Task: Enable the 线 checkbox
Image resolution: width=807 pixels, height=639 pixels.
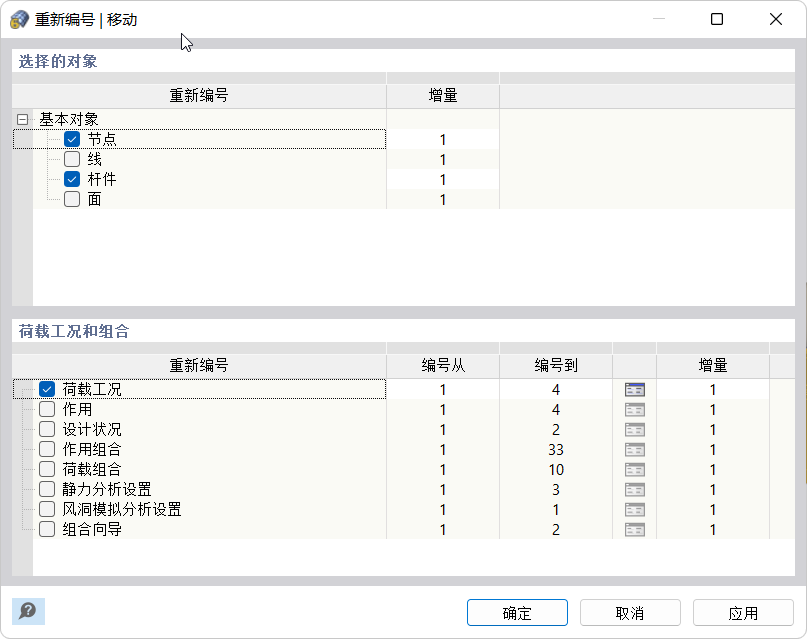Action: [x=72, y=160]
